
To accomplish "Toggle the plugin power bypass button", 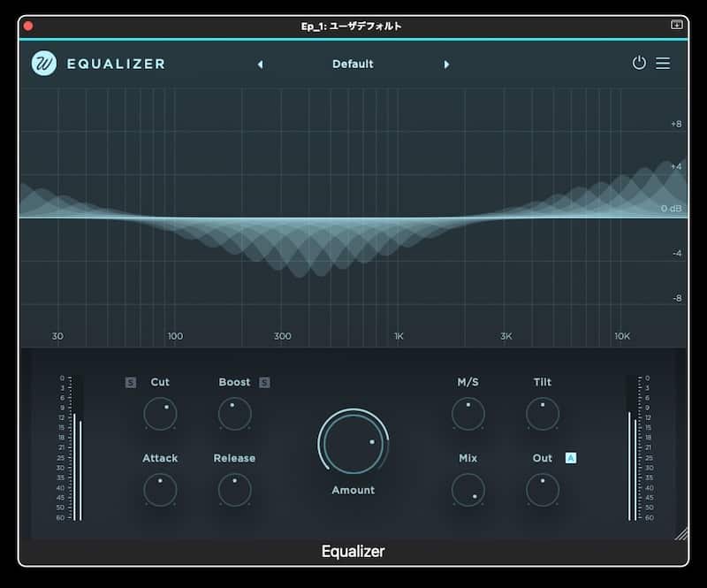I will [639, 63].
